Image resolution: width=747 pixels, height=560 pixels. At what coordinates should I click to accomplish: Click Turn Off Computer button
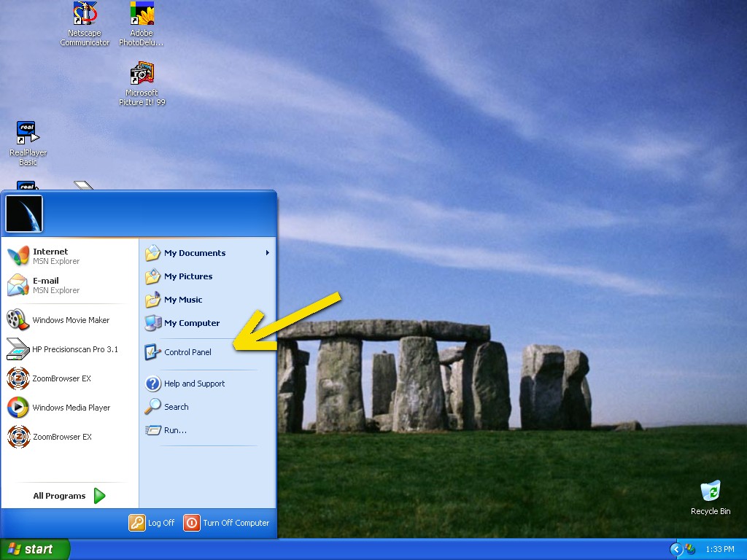[x=227, y=523]
